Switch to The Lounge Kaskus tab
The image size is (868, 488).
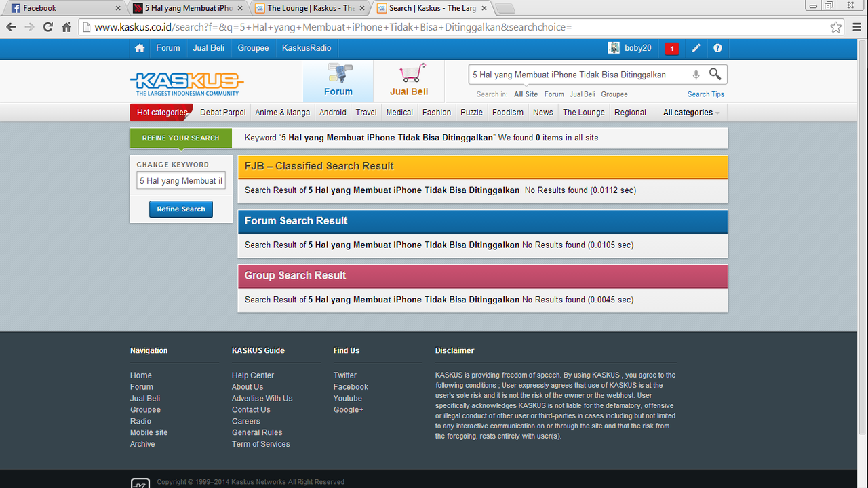311,8
